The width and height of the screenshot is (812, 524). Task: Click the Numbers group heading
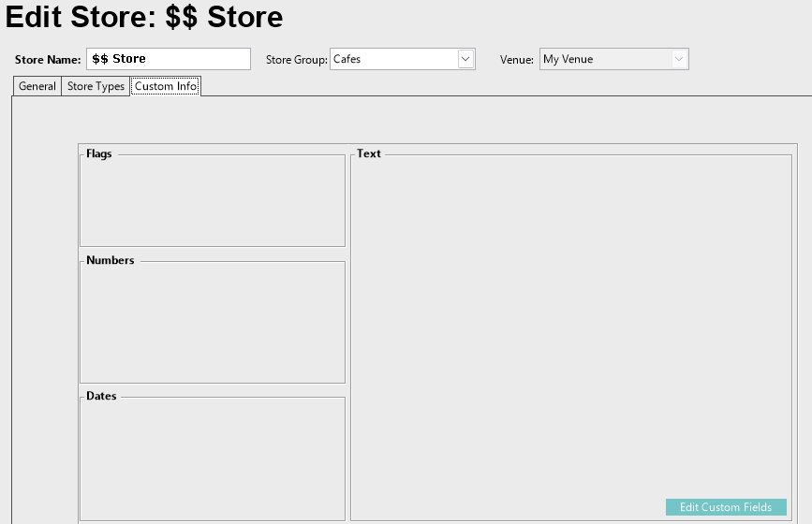coord(110,260)
